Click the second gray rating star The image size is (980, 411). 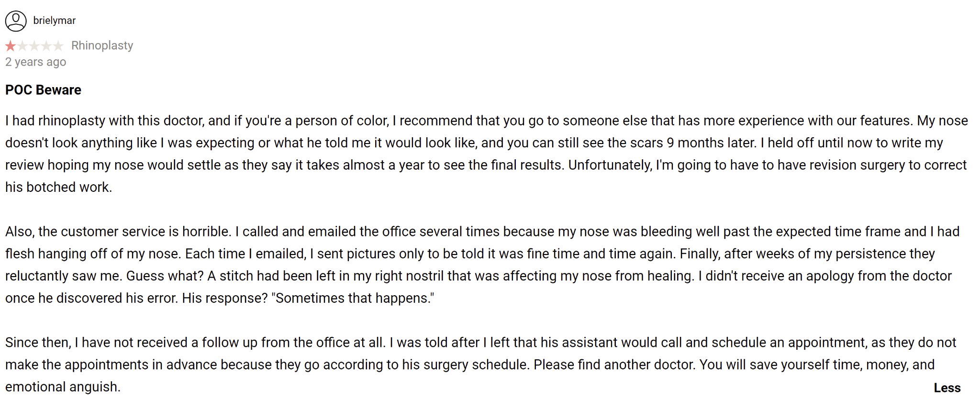tap(22, 46)
